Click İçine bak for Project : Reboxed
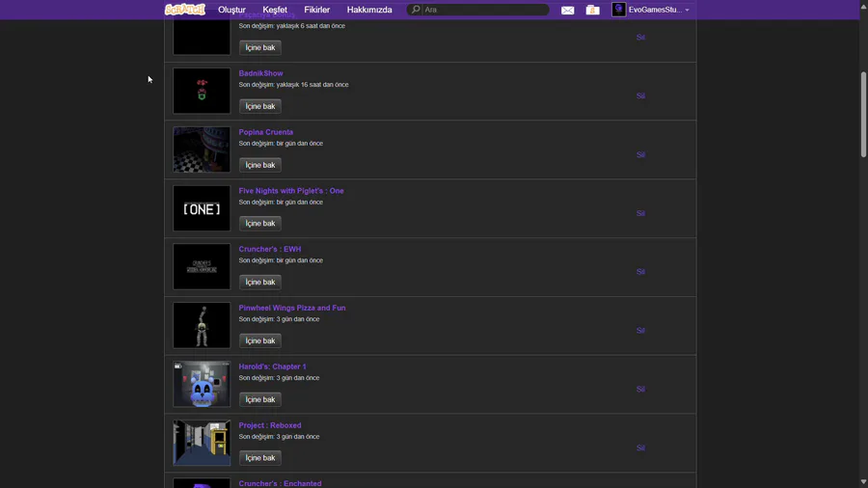Image resolution: width=868 pixels, height=488 pixels. 260,458
